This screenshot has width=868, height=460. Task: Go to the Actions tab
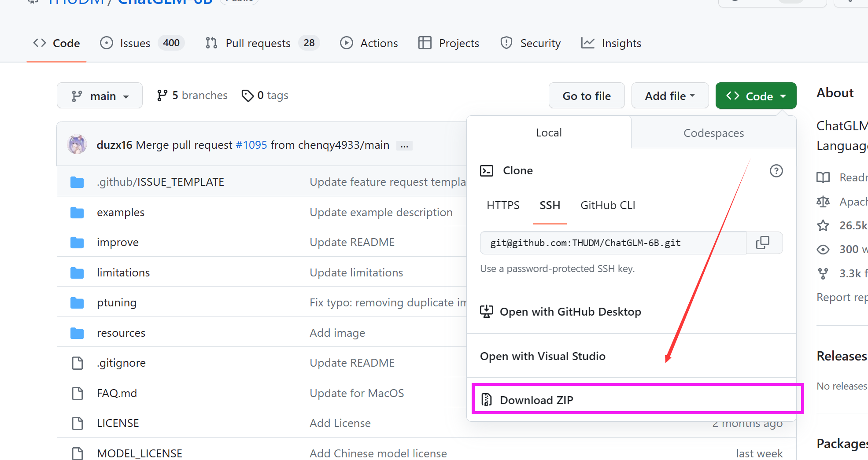point(369,43)
